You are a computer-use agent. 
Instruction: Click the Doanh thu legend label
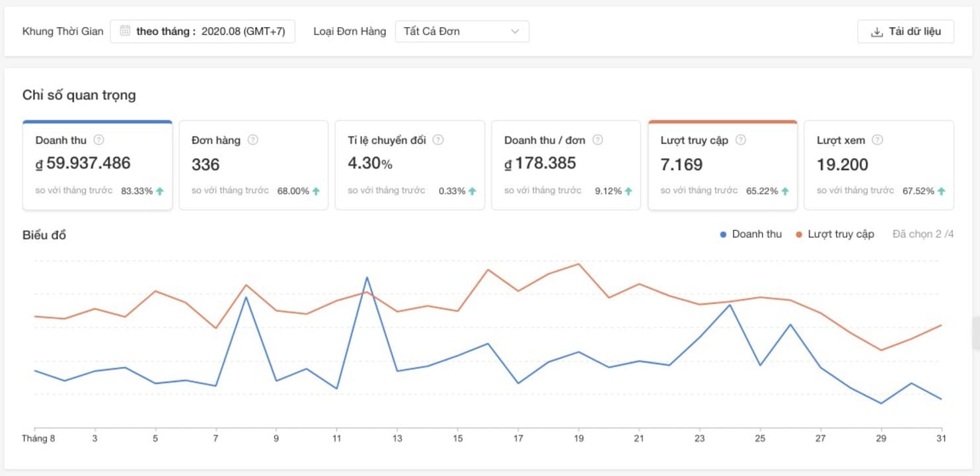pos(757,234)
